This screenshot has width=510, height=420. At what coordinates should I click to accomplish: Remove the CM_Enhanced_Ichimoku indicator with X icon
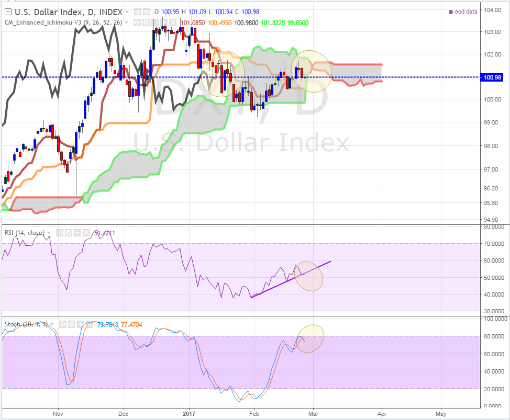(173, 22)
